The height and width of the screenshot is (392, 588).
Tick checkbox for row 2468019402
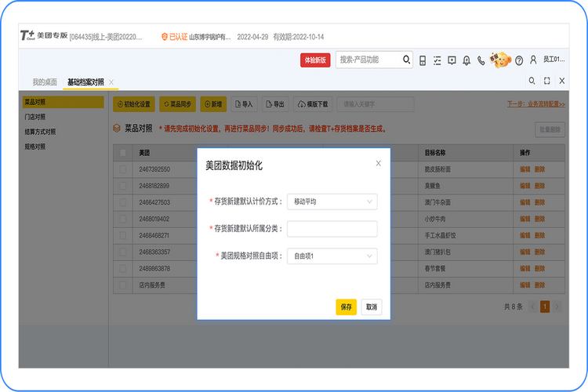point(122,219)
